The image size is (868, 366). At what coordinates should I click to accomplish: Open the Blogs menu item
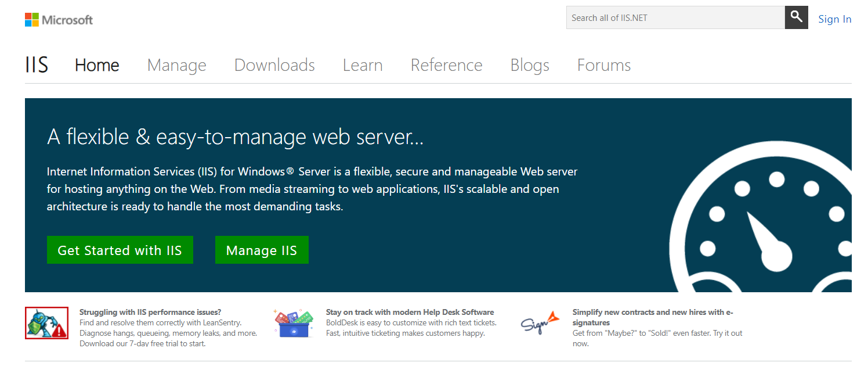tap(530, 65)
